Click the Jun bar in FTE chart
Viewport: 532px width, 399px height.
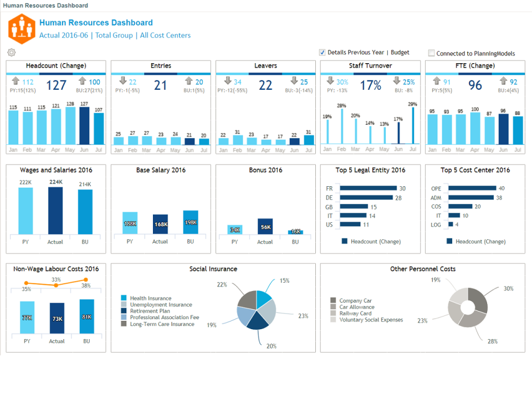(504, 129)
